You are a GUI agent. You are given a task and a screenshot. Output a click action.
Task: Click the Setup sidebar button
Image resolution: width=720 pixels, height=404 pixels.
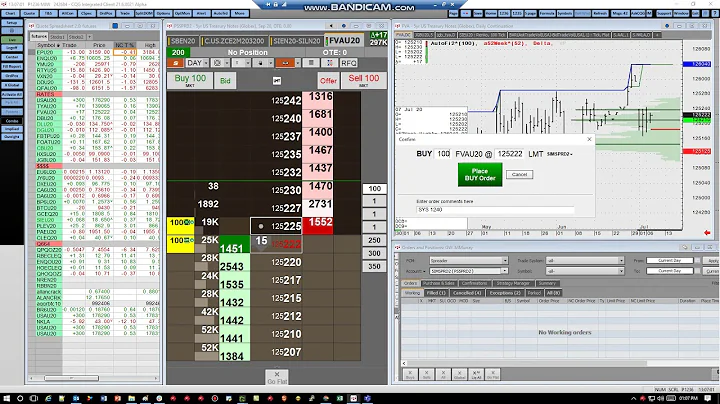click(12, 22)
